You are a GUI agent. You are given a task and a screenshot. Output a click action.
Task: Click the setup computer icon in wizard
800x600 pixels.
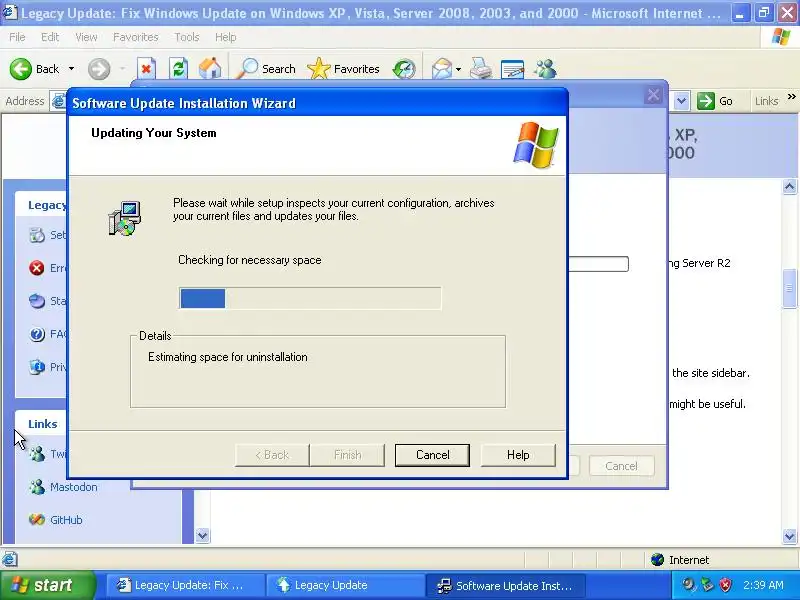tap(124, 218)
